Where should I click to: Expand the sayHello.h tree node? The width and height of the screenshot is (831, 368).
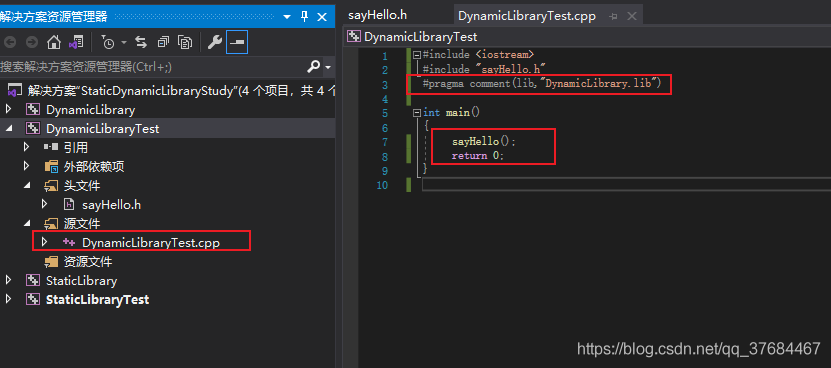click(x=45, y=204)
